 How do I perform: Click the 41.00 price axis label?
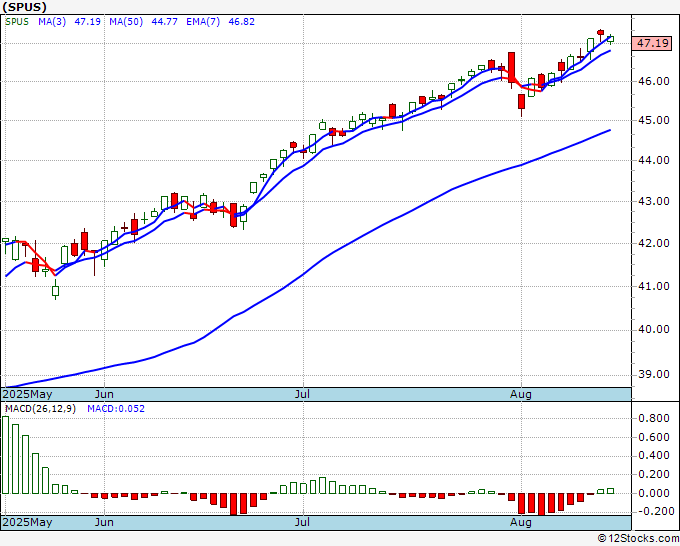point(654,287)
